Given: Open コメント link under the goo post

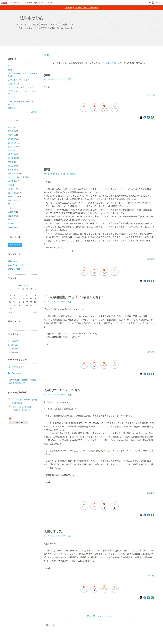Looking at the screenshot, I should [151, 95].
